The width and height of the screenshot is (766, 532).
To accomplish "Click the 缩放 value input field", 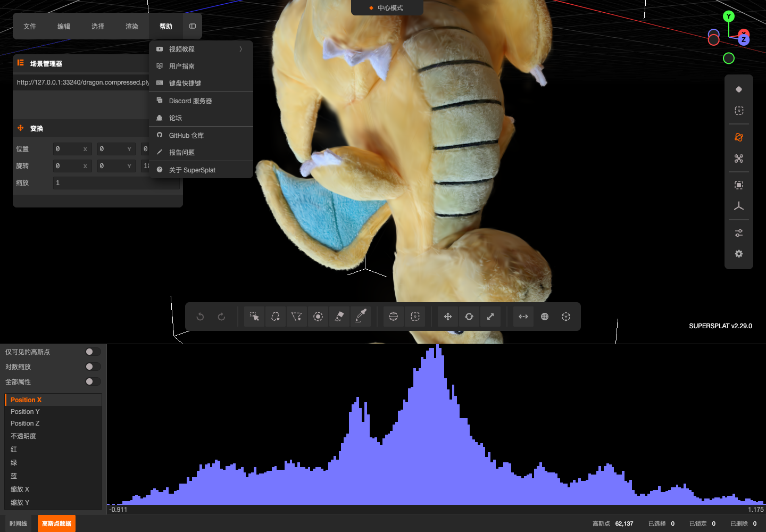I will (x=116, y=183).
